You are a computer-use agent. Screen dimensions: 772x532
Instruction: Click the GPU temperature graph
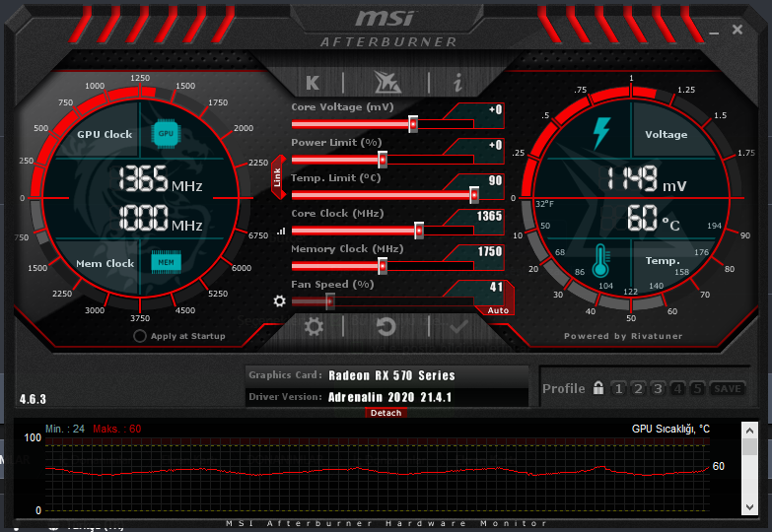(x=378, y=475)
